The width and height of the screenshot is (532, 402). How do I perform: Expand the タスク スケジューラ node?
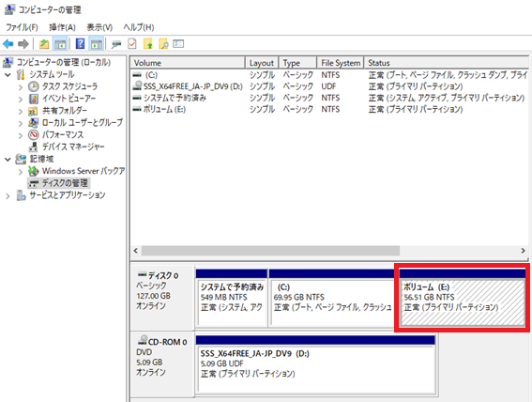click(21, 87)
